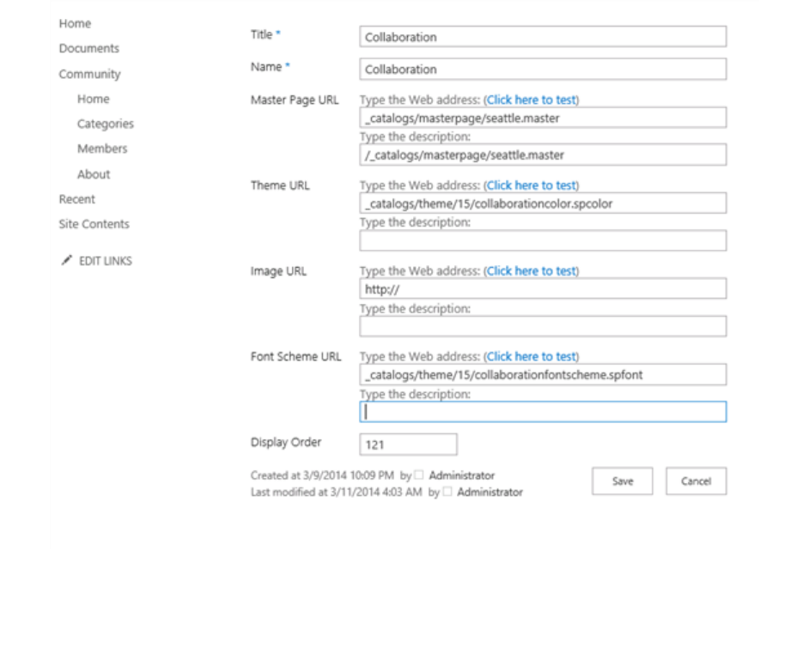Screen dimensions: 809x672
Task: Open Administrator in the Created at line
Action: (461, 475)
